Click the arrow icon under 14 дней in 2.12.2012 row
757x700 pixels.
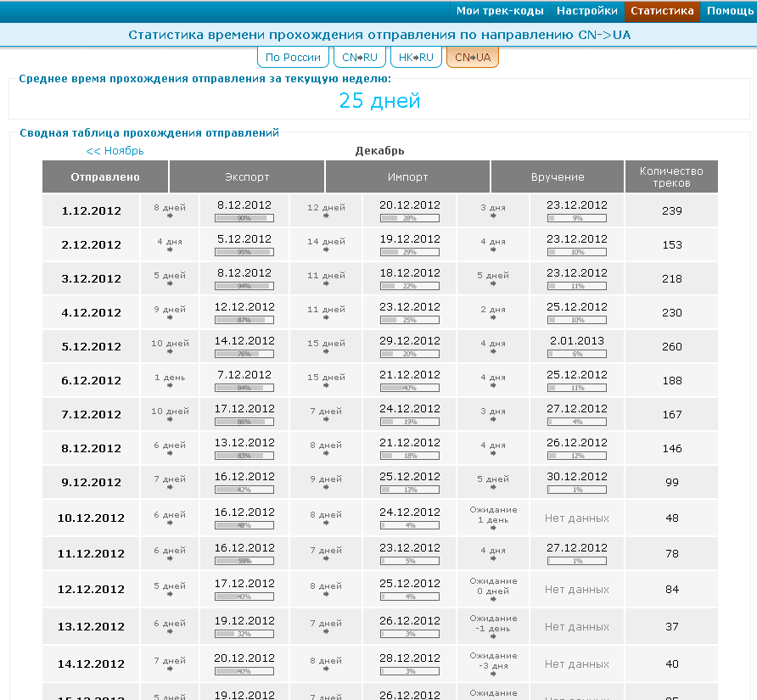point(327,249)
